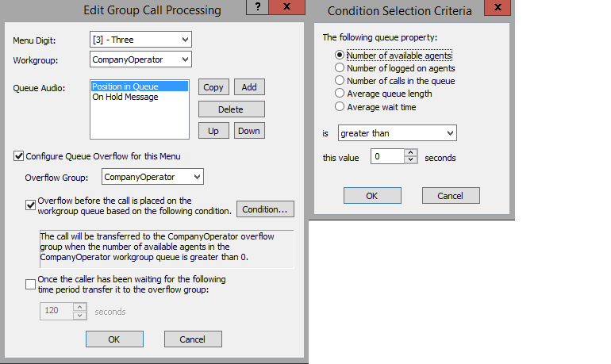The width and height of the screenshot is (611, 364).
Task: Uncheck overflow before call is placed checkbox
Action: coord(31,205)
